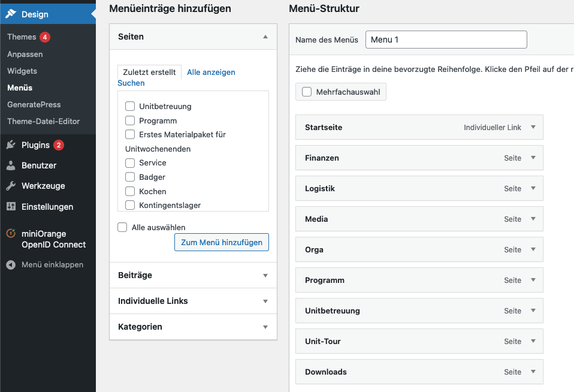Check the Unitbetreuung page checkbox
Viewport: 574px width, 392px height.
pyautogui.click(x=129, y=106)
